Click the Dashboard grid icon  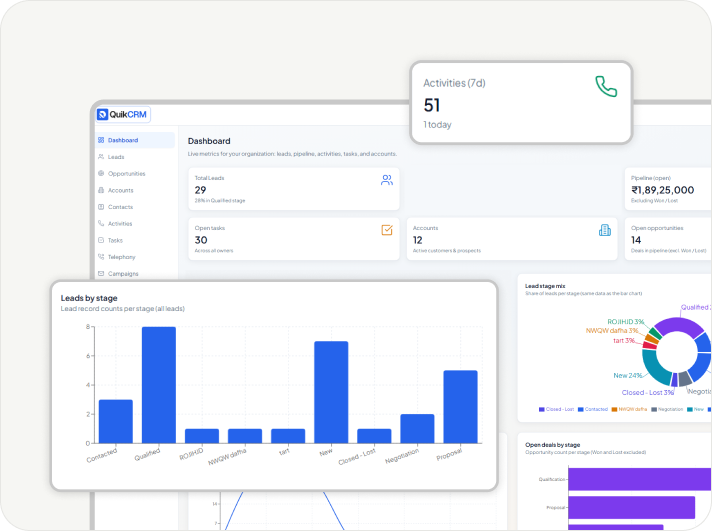point(101,140)
